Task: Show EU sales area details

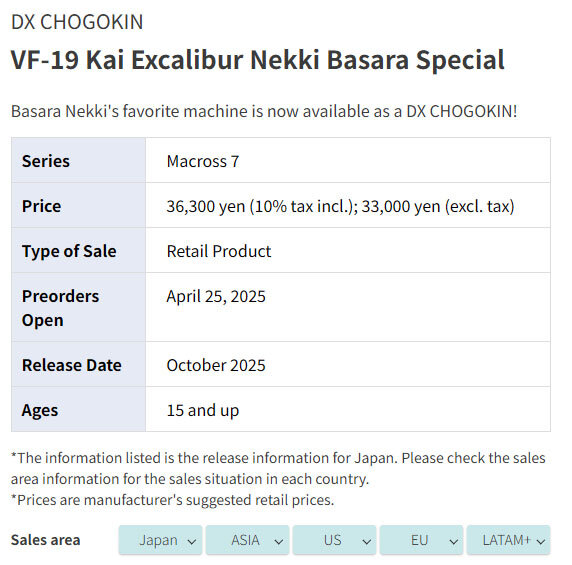Action: (x=421, y=540)
